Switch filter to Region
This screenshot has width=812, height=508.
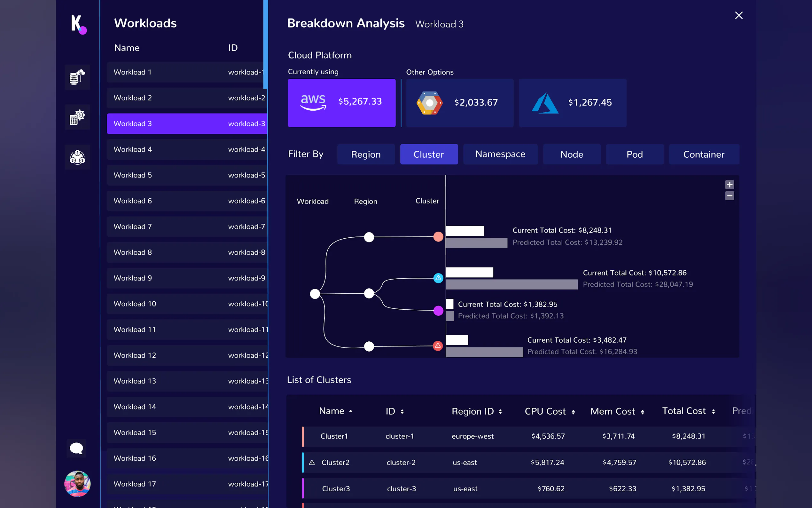pos(365,154)
